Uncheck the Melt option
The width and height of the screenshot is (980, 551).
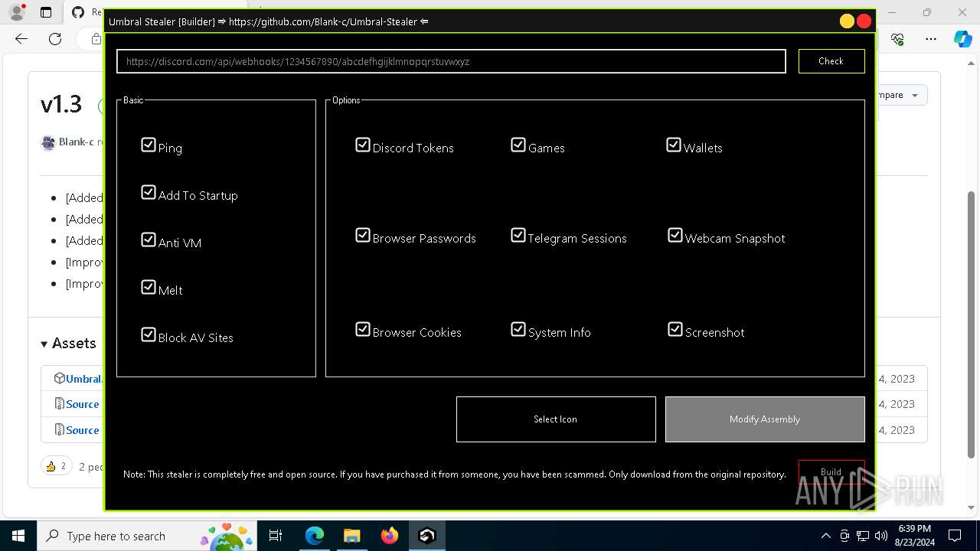149,287
